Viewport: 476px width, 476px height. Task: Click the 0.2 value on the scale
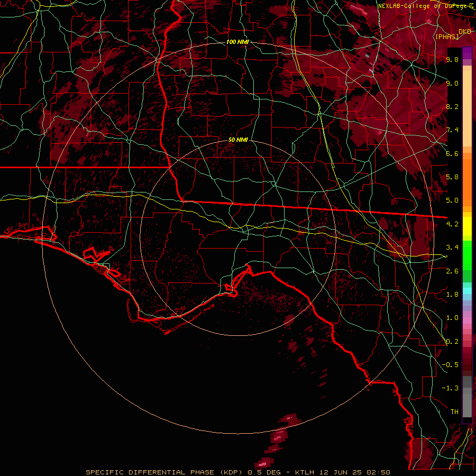pyautogui.click(x=452, y=342)
